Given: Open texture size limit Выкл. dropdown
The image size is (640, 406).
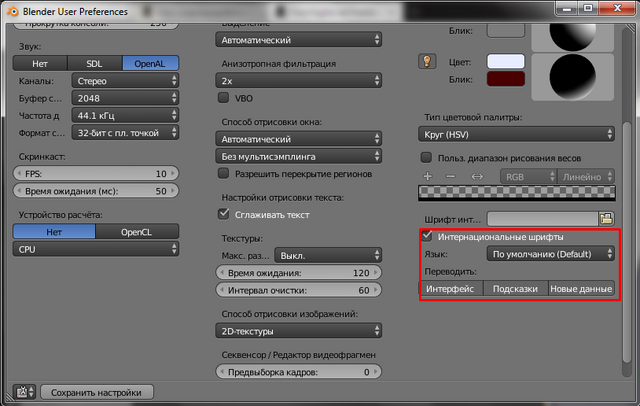Looking at the screenshot, I should point(328,255).
